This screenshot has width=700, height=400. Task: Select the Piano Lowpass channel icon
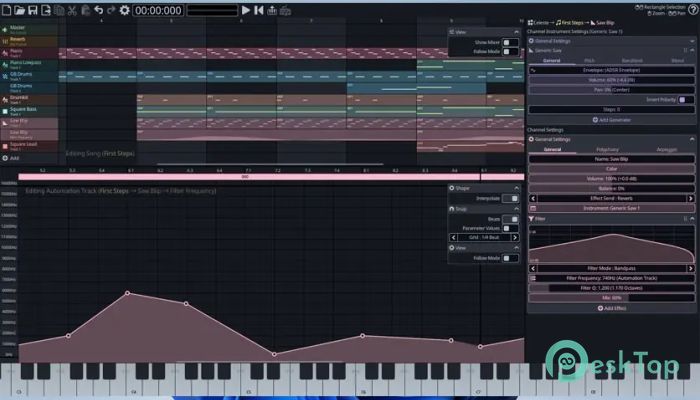pyautogui.click(x=5, y=65)
